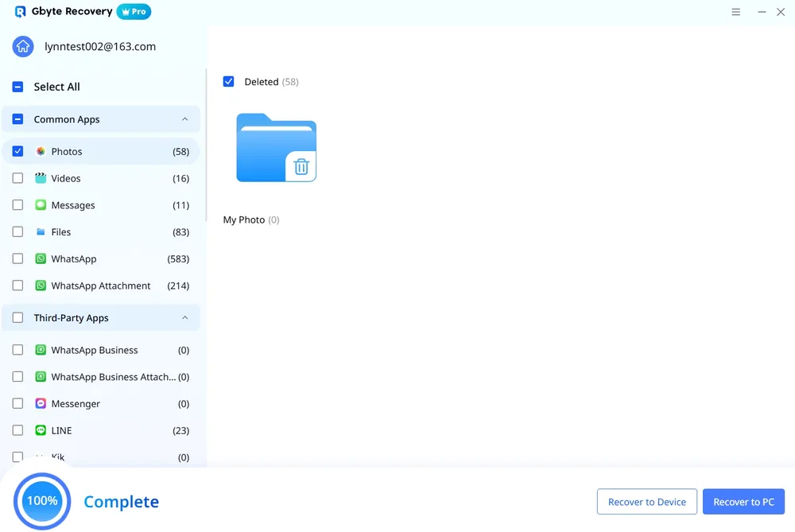
Task: Check the WhatsApp Business Attach... checkbox
Action: point(17,377)
